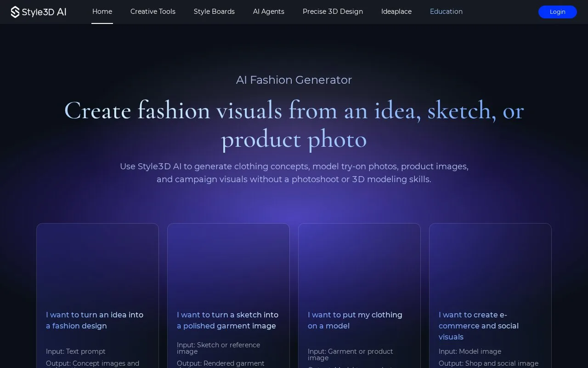Select the 'turn an idea into a fashion design' card
The image size is (588, 368).
(97, 295)
